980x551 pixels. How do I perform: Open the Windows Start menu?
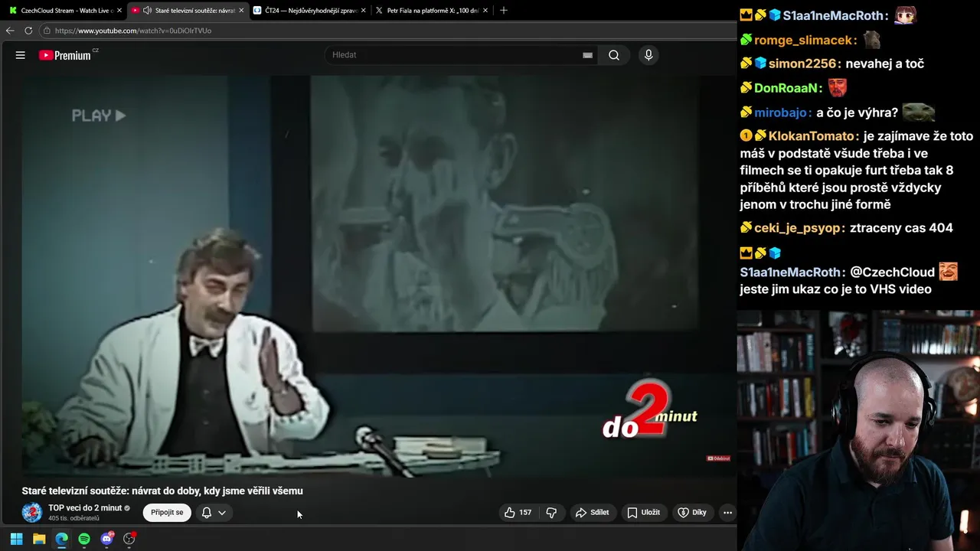tap(16, 539)
